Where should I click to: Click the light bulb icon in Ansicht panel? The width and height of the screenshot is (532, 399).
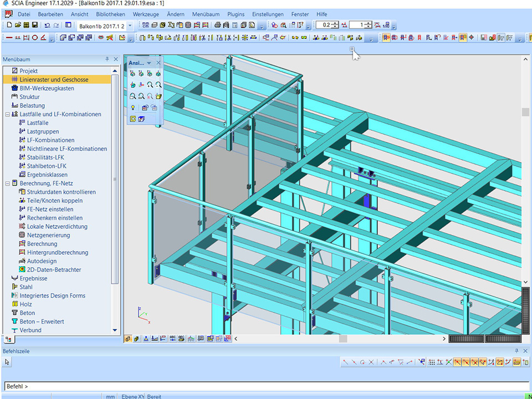coord(133,108)
